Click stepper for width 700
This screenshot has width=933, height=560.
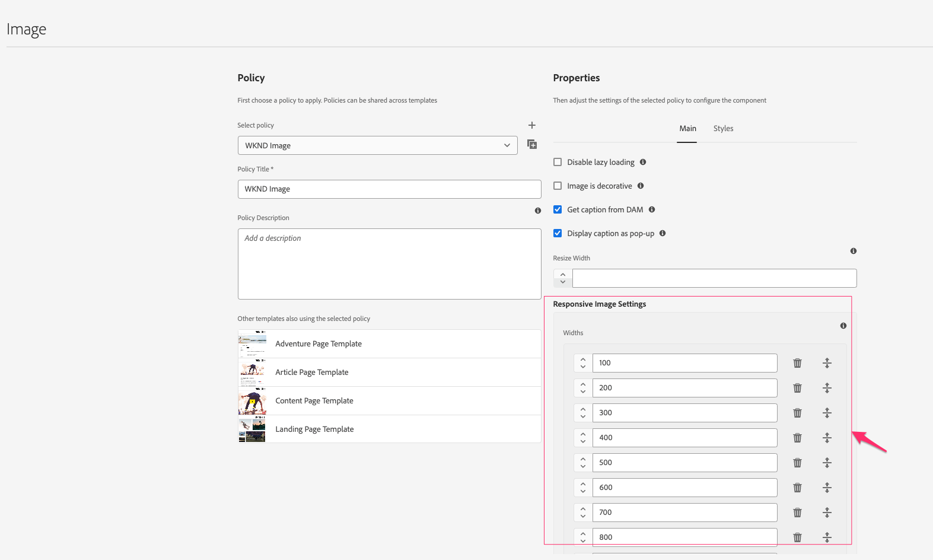pos(583,513)
